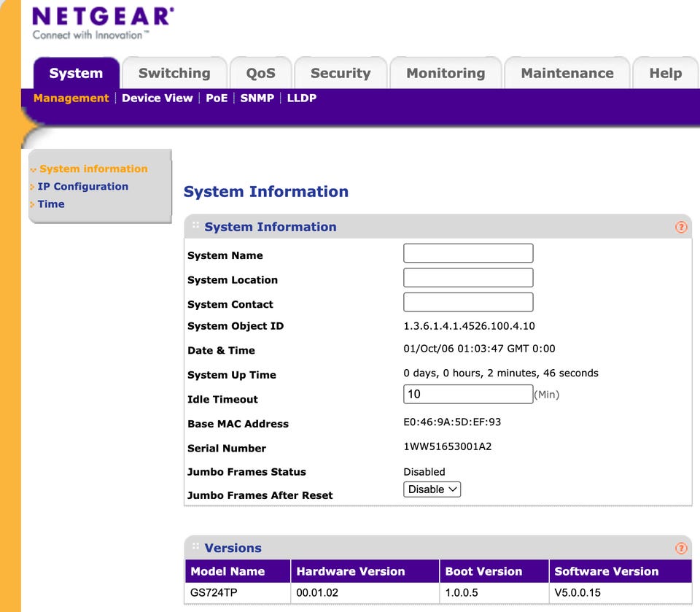Click the System Object ID value
The height and width of the screenshot is (612, 700).
point(469,326)
